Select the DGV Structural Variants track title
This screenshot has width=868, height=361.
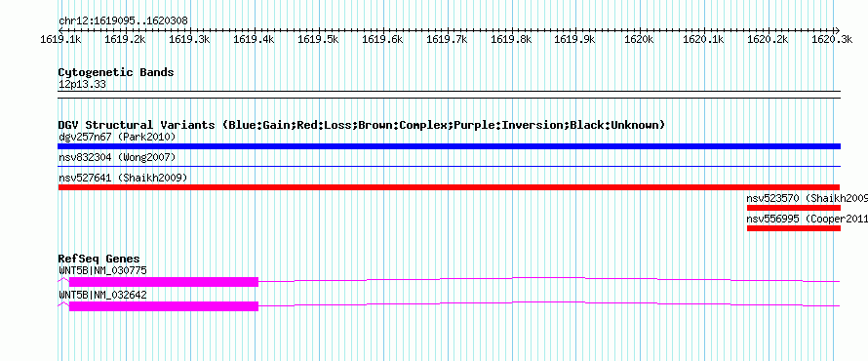tap(362, 125)
